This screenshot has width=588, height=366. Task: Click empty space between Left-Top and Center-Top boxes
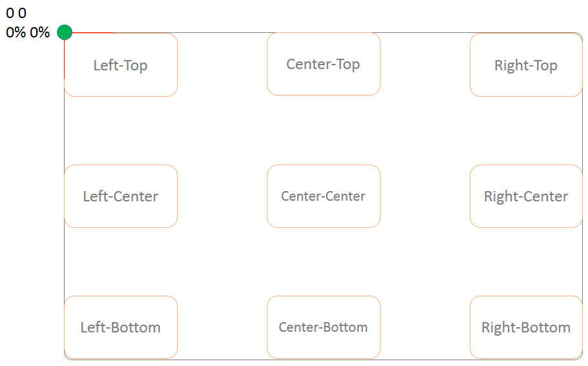pos(222,65)
